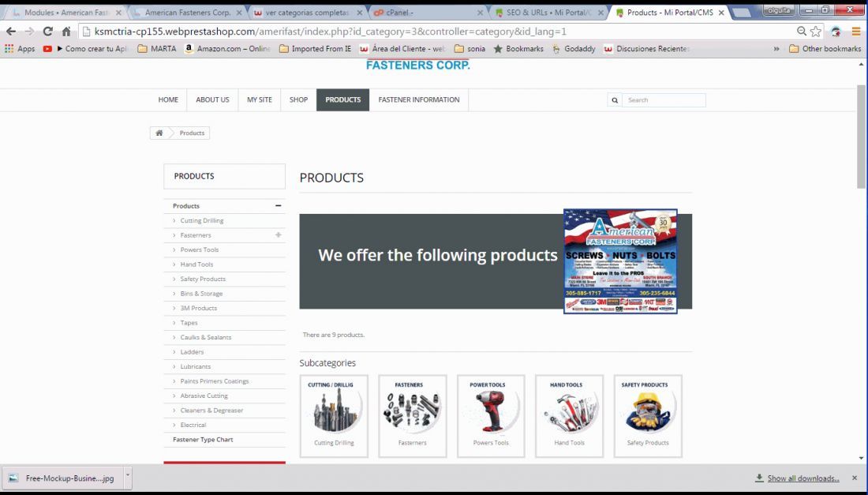
Task: Open Bins & Storage sidebar category
Action: click(201, 294)
